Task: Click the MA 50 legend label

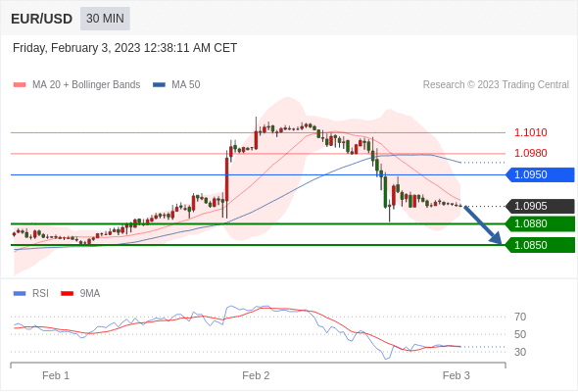Action: [186, 85]
